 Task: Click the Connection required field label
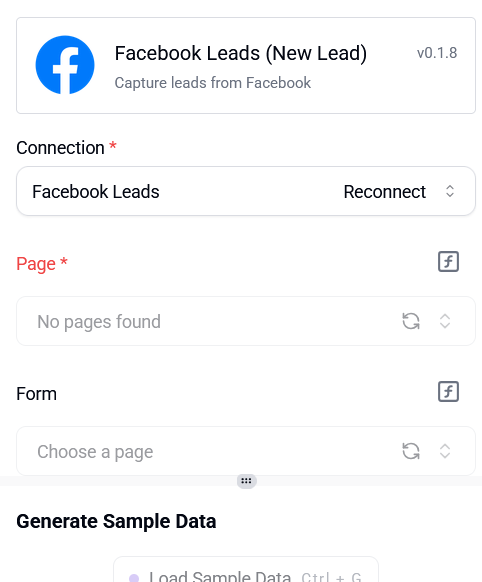66,148
